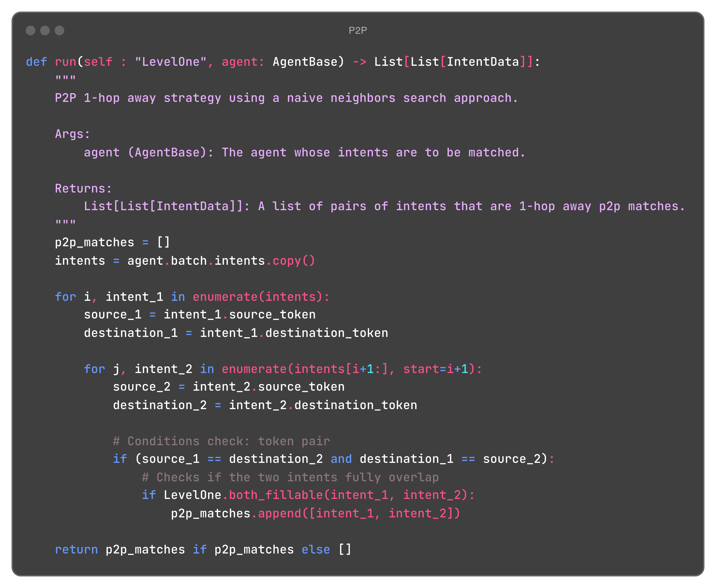Click the 'def' keyword

point(36,62)
